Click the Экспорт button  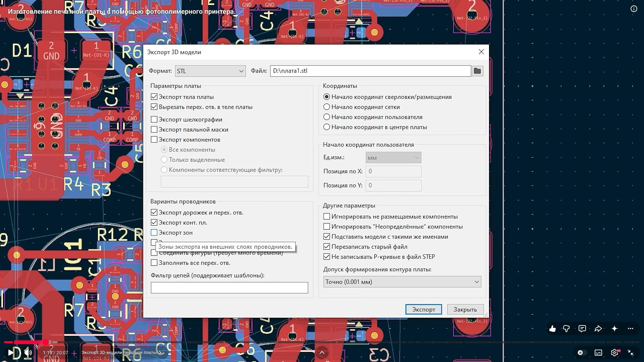(x=424, y=309)
